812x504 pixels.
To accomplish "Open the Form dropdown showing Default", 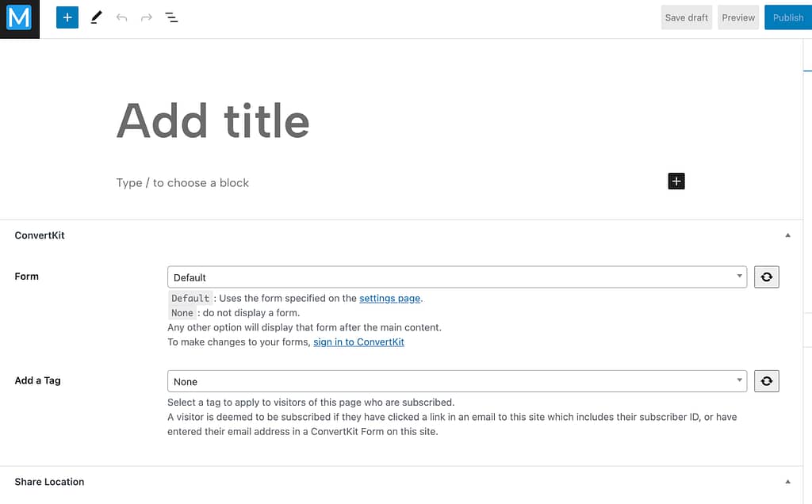I will coord(457,277).
